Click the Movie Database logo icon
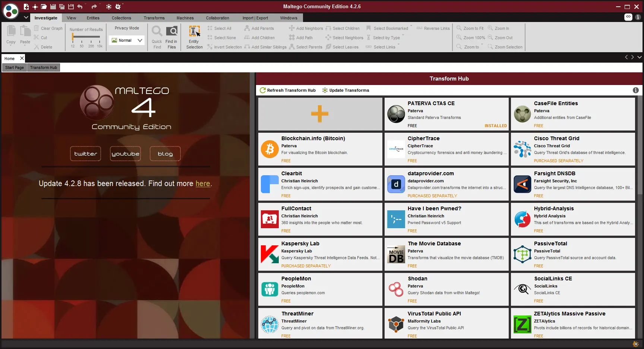Image resolution: width=644 pixels, height=349 pixels. coord(396,254)
